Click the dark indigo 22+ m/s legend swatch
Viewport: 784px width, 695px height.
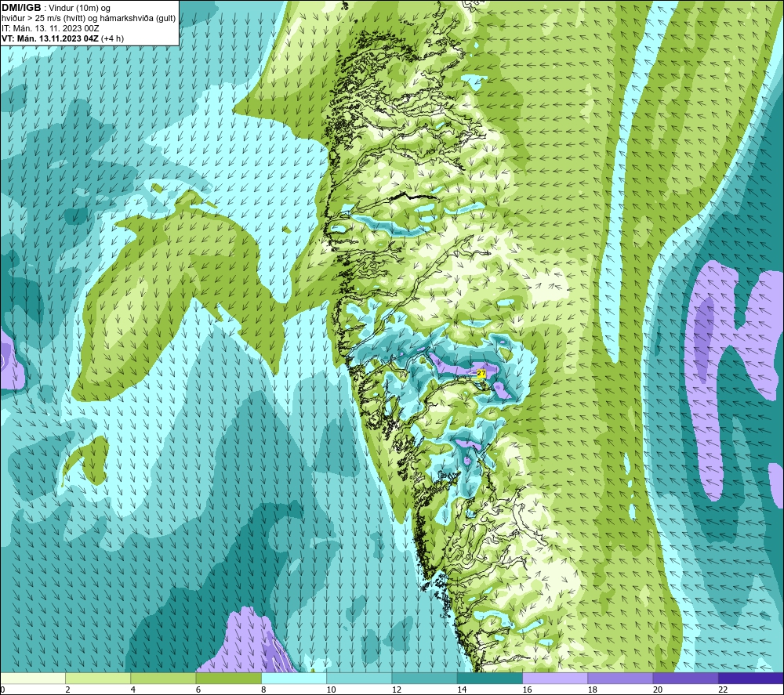click(x=751, y=678)
